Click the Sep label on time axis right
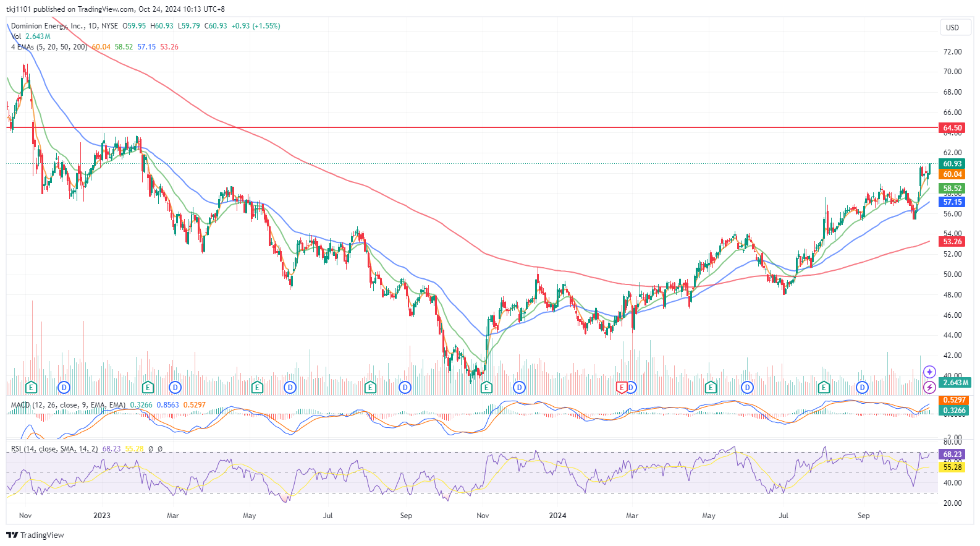 (863, 516)
